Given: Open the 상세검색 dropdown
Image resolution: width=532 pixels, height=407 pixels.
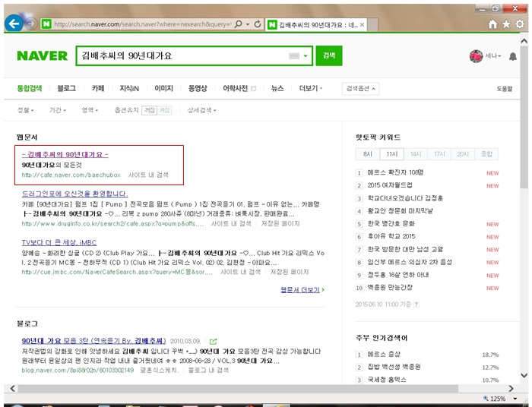Looking at the screenshot, I should 202,110.
